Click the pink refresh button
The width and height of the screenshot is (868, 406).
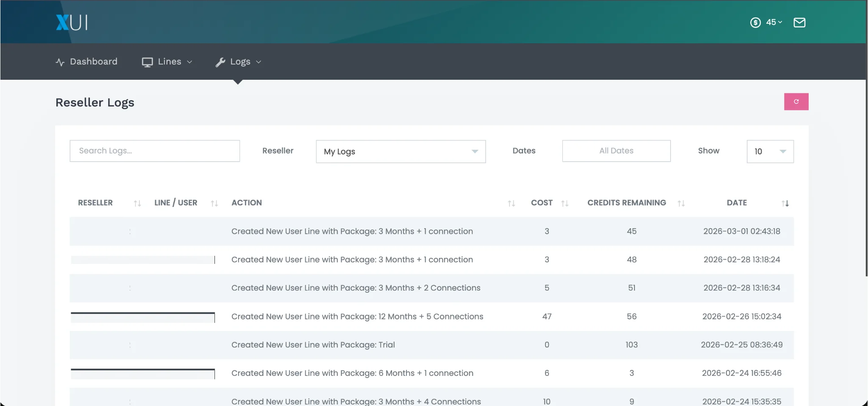pyautogui.click(x=796, y=102)
